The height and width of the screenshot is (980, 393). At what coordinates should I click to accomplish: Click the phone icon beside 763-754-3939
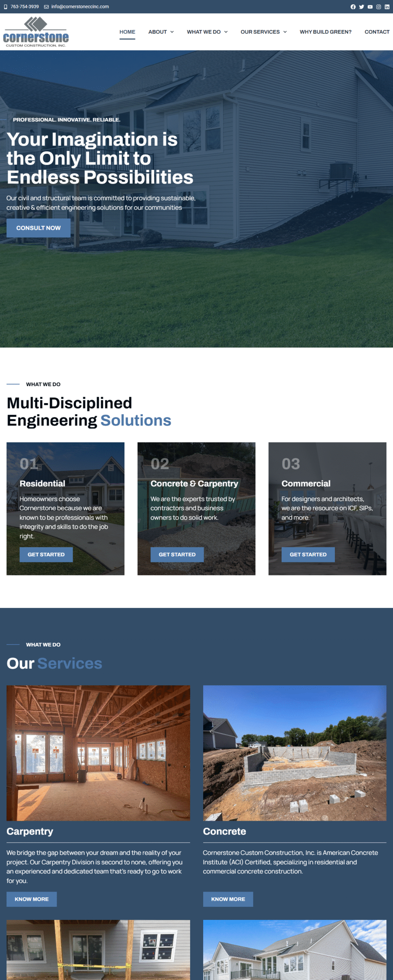(5, 7)
